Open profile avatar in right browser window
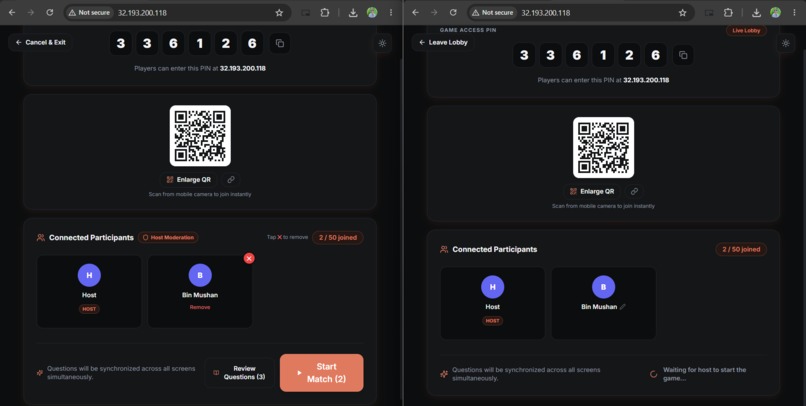The width and height of the screenshot is (806, 406). click(x=776, y=13)
